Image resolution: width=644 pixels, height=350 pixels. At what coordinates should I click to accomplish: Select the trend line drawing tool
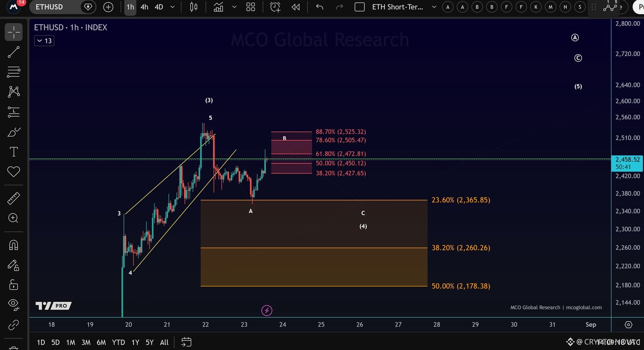click(14, 52)
